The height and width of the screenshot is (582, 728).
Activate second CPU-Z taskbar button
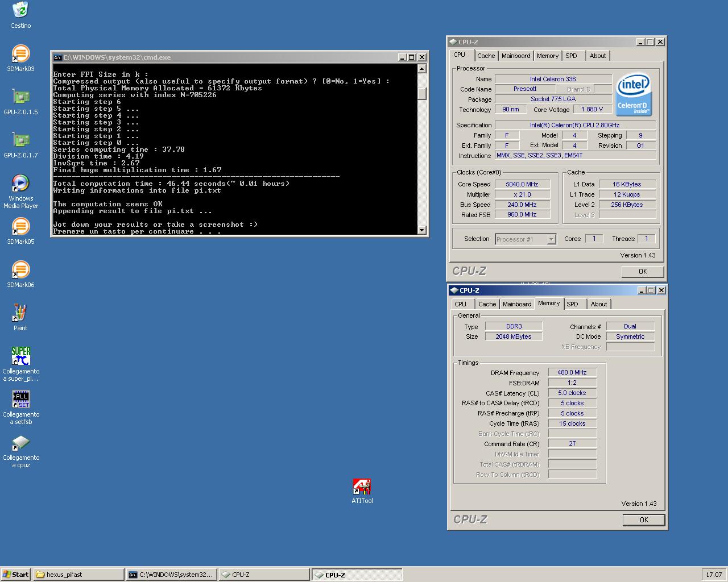click(x=357, y=575)
